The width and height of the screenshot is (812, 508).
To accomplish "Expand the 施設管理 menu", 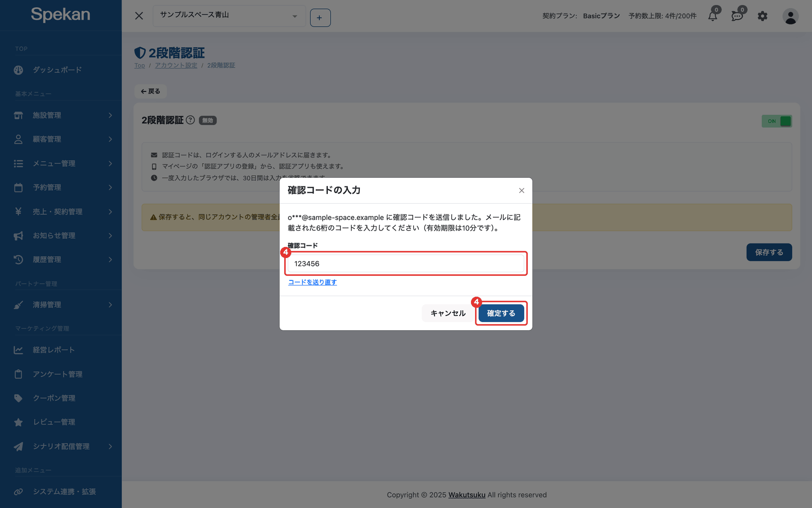I will [x=61, y=115].
